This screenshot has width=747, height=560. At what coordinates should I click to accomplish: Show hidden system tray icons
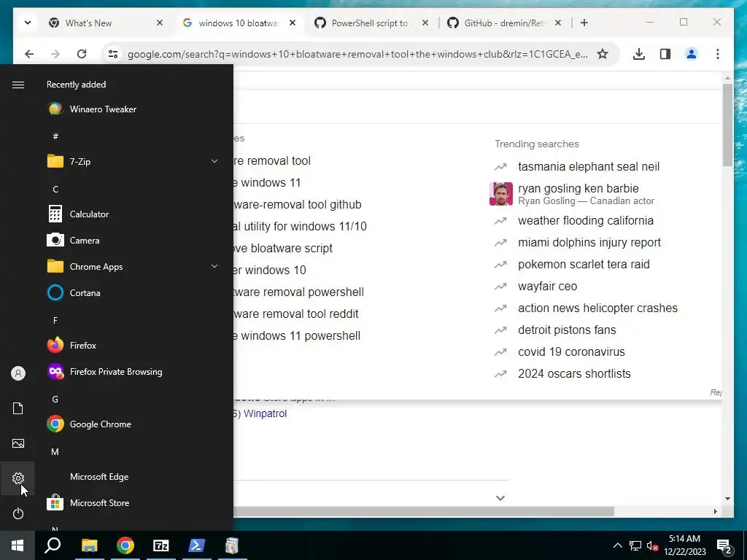click(x=617, y=545)
